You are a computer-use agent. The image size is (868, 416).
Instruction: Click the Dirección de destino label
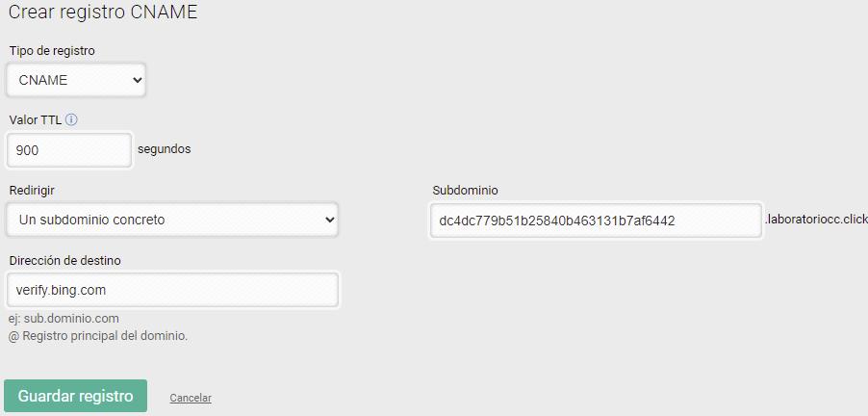click(x=65, y=260)
